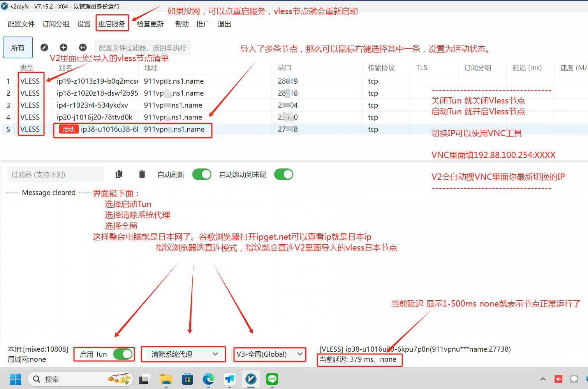Open v2rayN from the taskbar
The width and height of the screenshot is (588, 389).
point(251,379)
